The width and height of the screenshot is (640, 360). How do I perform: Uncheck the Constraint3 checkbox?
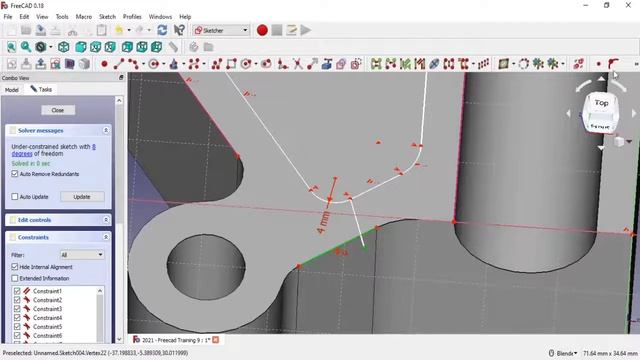[17, 309]
